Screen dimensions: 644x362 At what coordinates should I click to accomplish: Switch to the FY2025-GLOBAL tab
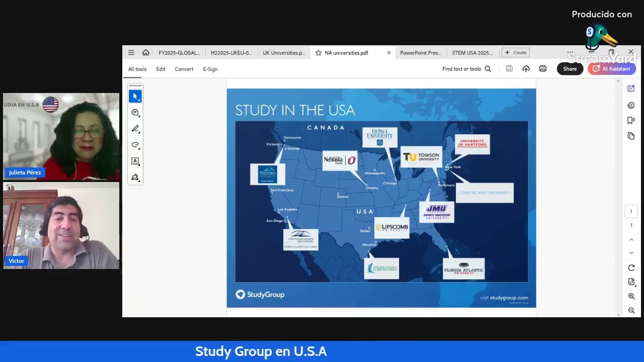(x=179, y=53)
